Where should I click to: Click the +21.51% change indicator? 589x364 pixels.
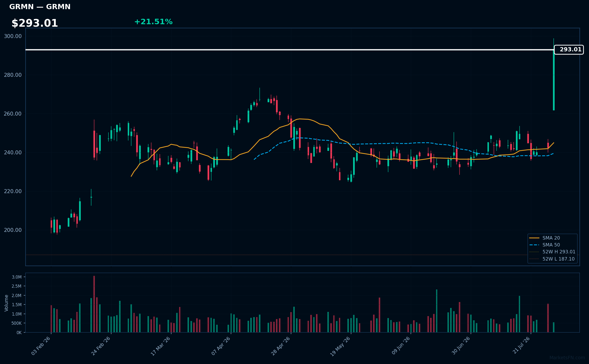tap(153, 22)
